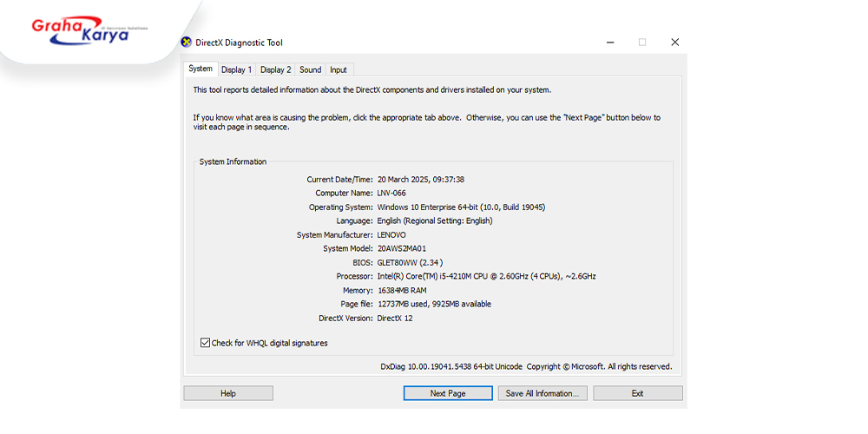Screen dimensions: 868x434
Task: Click the Language label
Action: pyautogui.click(x=355, y=220)
